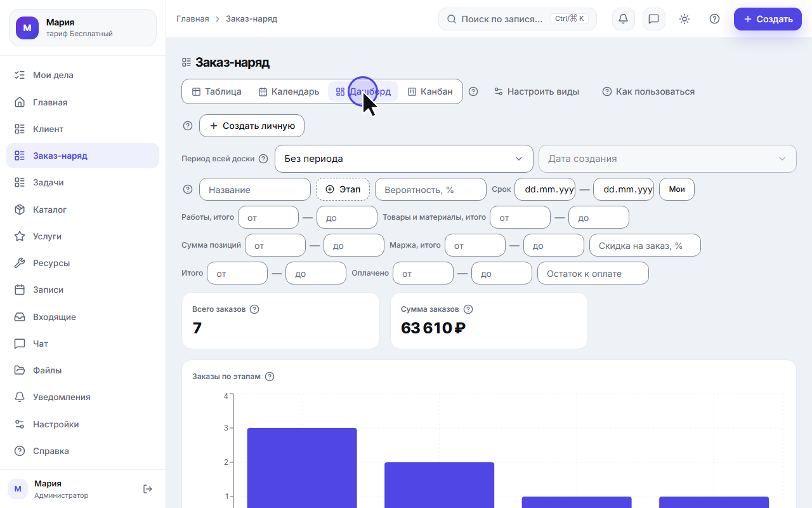This screenshot has height=508, width=812.
Task: Expand Без периода dropdown
Action: click(403, 159)
